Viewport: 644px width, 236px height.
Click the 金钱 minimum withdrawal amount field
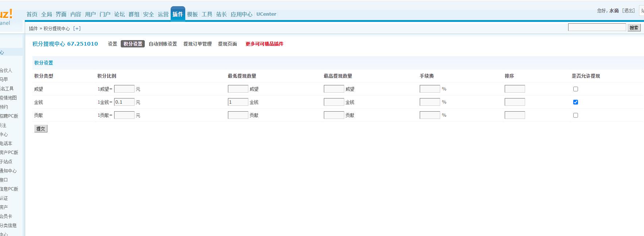click(x=238, y=102)
